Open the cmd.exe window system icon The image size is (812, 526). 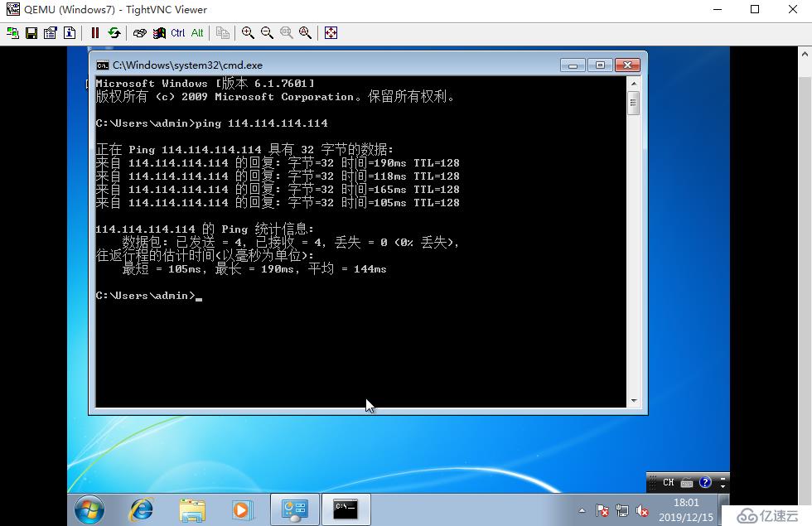103,65
